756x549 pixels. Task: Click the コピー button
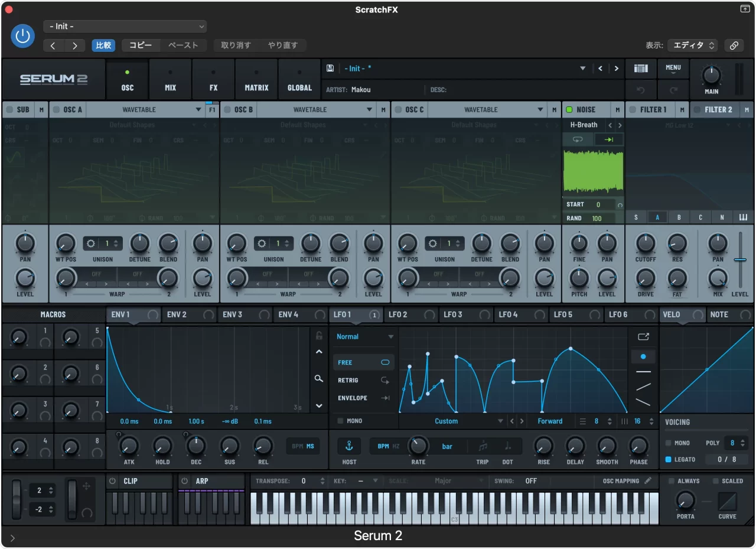(x=141, y=46)
